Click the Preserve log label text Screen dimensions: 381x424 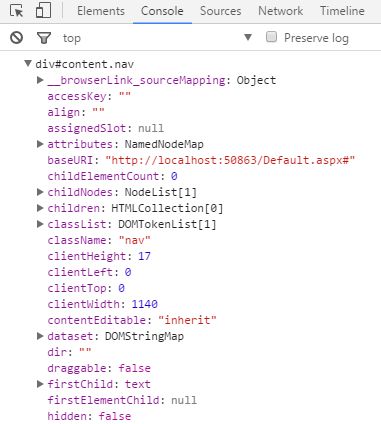(316, 38)
